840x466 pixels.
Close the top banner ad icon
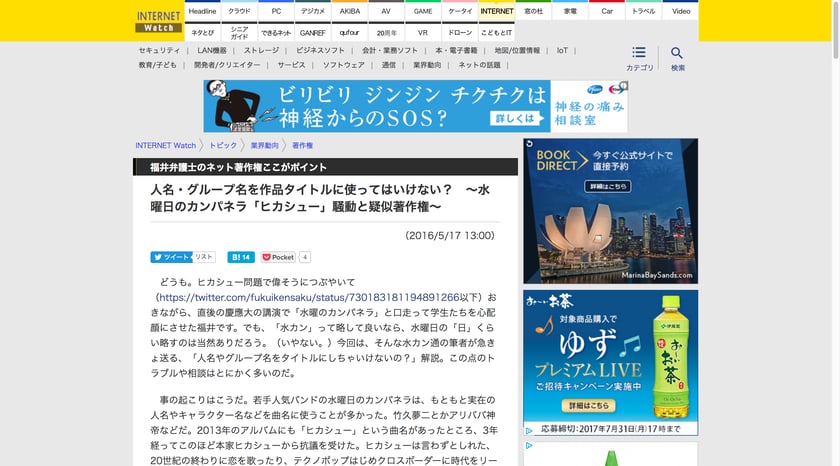tap(622, 86)
